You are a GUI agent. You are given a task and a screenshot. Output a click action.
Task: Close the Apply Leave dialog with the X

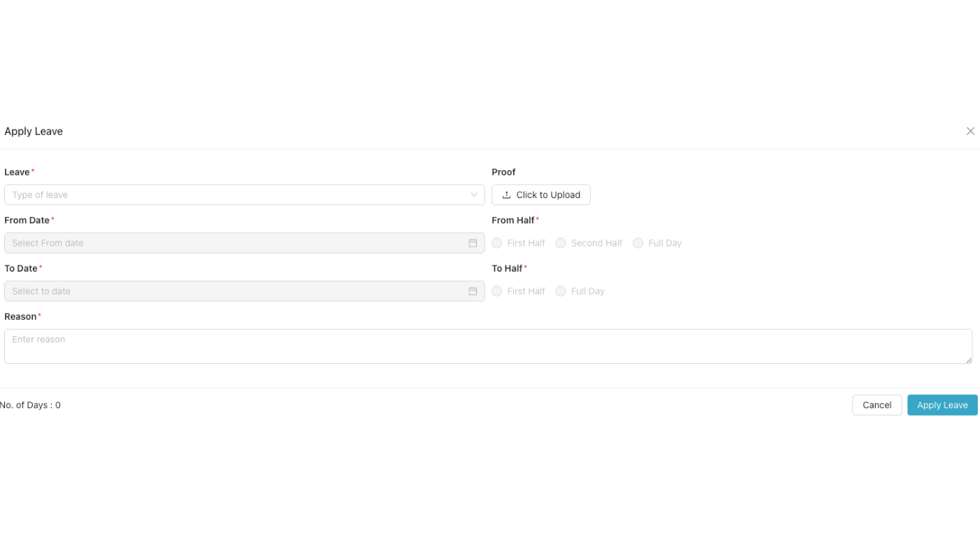(x=970, y=131)
